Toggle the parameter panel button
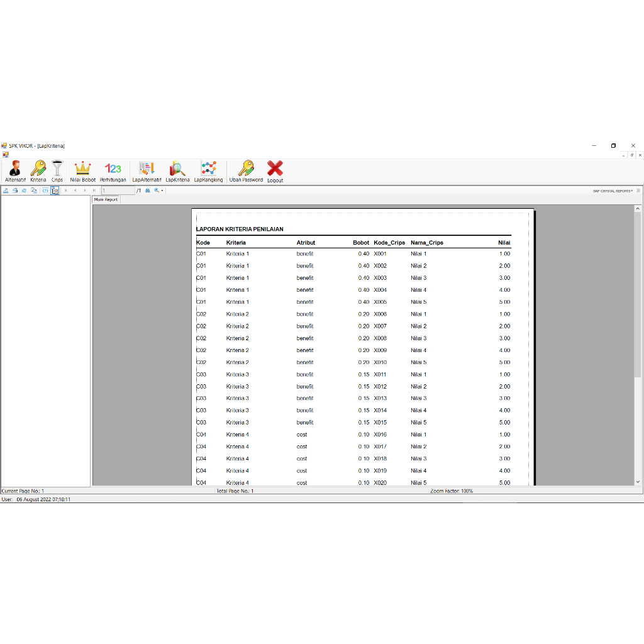 [x=45, y=191]
